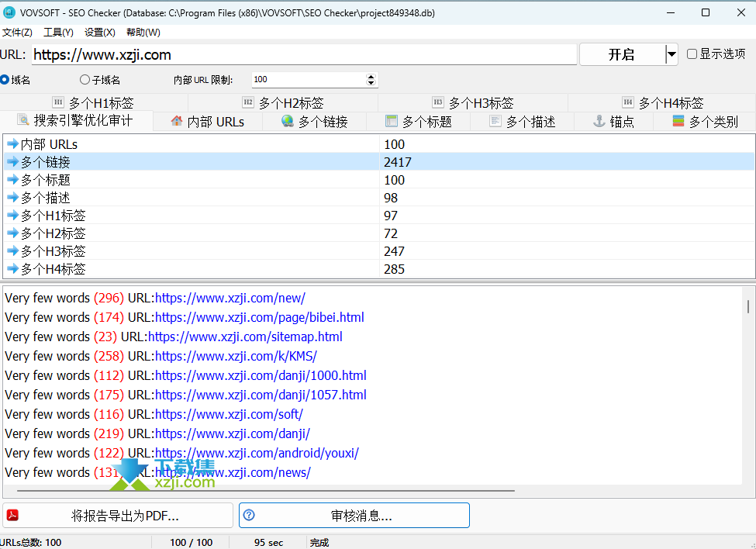Viewport: 756px width, 549px height.
Task: Click the H4 icon on 多个H4标签 tab
Action: click(x=628, y=102)
